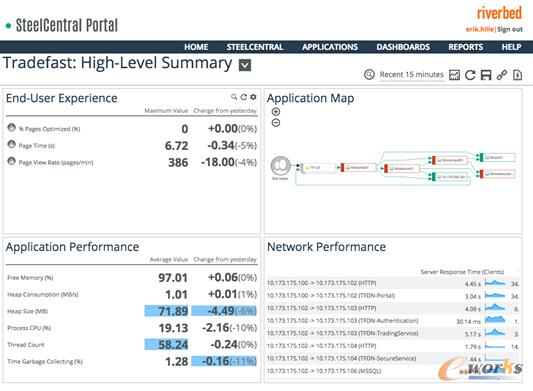
Task: Select the TFDN-TradingService network row
Action: tap(393, 333)
